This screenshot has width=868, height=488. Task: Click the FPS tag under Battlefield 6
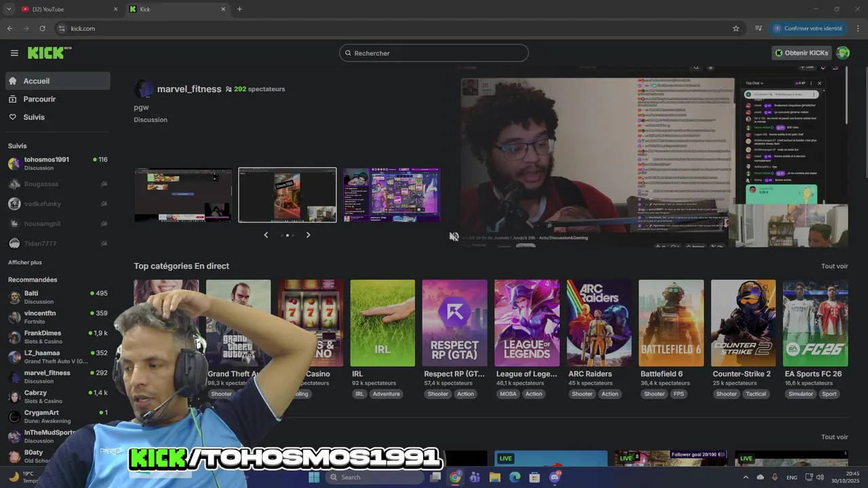pyautogui.click(x=679, y=394)
